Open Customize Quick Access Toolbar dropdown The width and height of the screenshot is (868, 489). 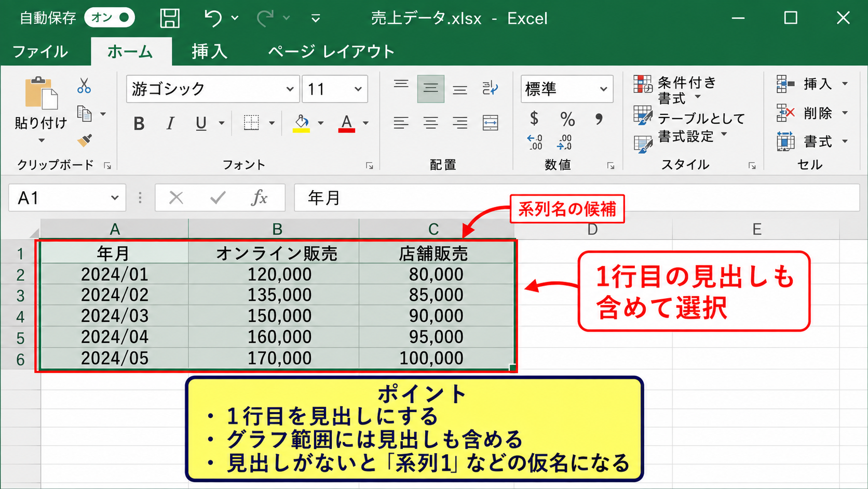316,19
